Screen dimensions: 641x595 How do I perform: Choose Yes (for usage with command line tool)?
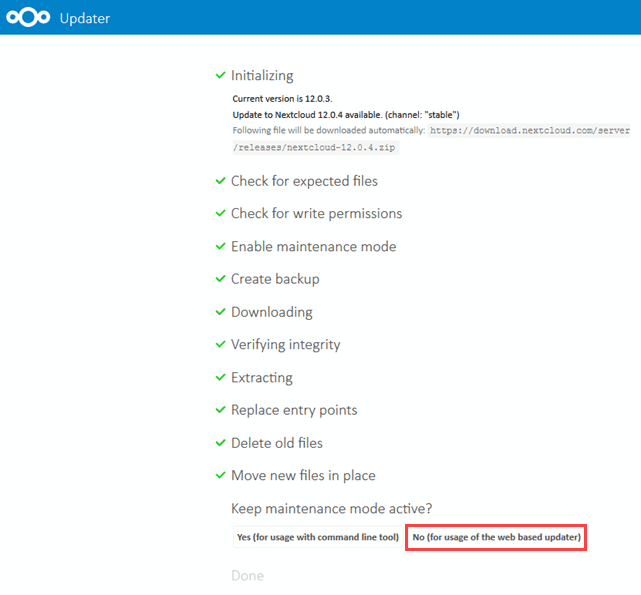pyautogui.click(x=318, y=537)
